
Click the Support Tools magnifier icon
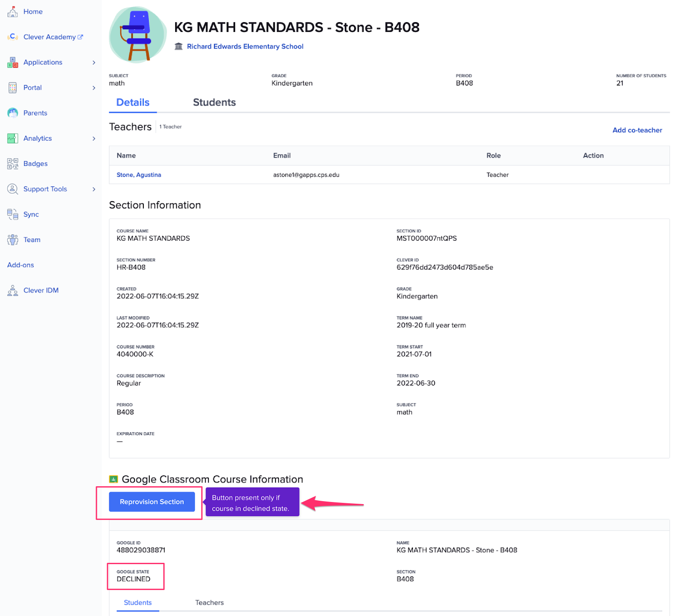pyautogui.click(x=13, y=189)
